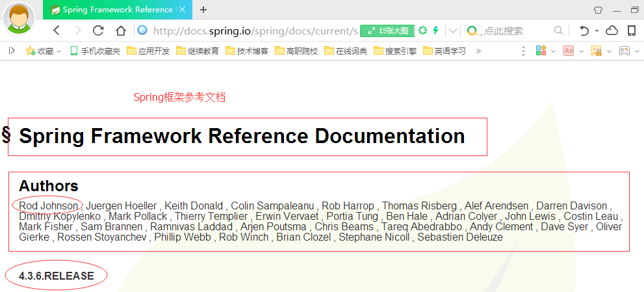Open the mobile phone assistant icon
This screenshot has width=644, height=292.
[x=632, y=31]
